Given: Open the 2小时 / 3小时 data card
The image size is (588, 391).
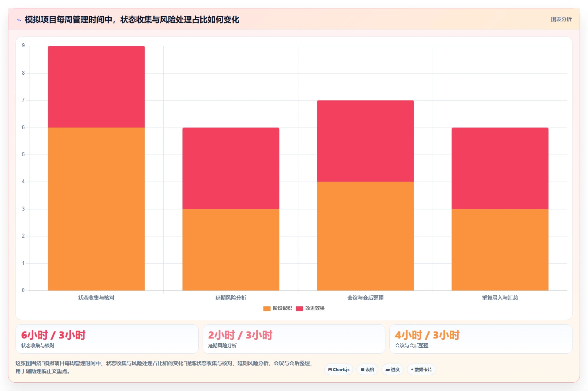Looking at the screenshot, I should 294,339.
